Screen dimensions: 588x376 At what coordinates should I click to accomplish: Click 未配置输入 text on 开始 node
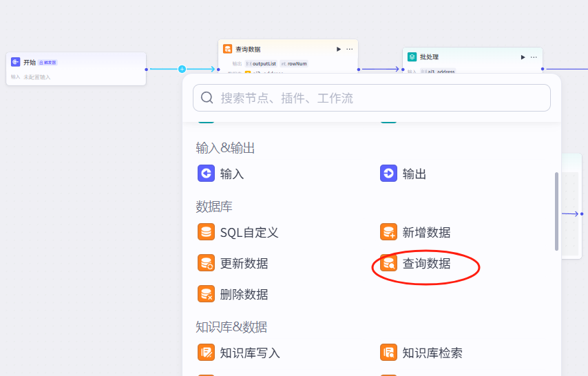[x=36, y=77]
